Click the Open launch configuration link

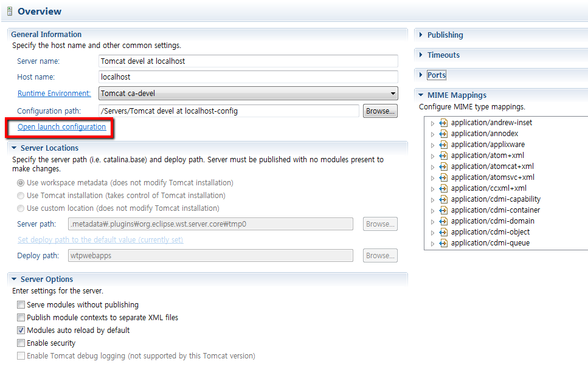(x=62, y=127)
